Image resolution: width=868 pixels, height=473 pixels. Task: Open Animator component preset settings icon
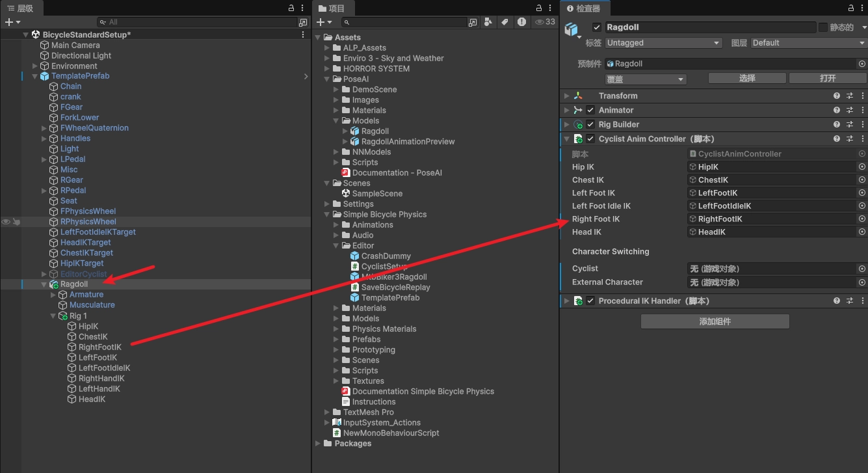850,110
